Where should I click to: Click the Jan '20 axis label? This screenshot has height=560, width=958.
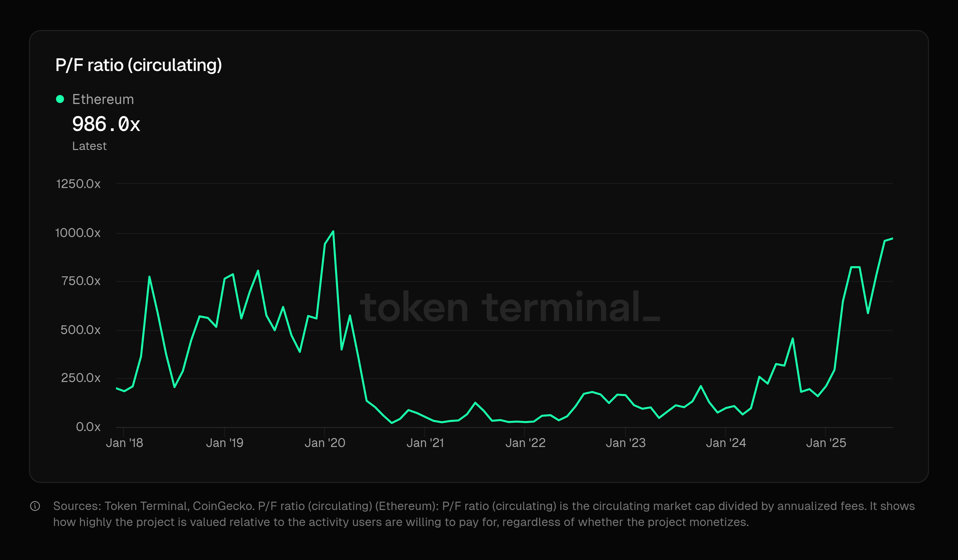click(x=326, y=443)
